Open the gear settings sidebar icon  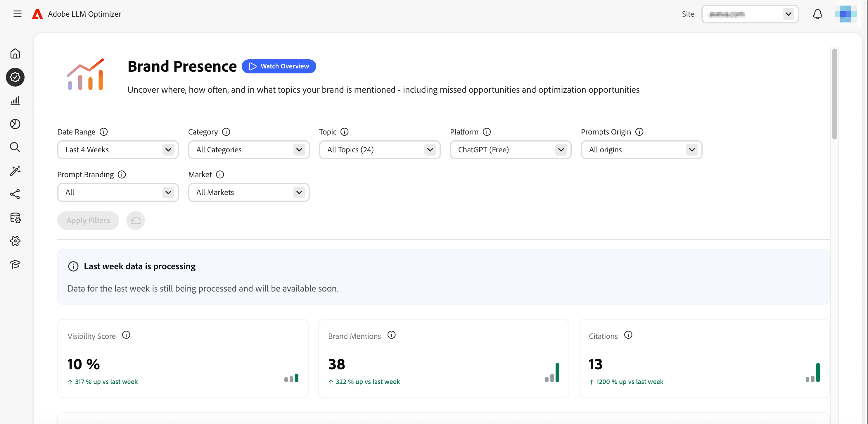[x=15, y=241]
